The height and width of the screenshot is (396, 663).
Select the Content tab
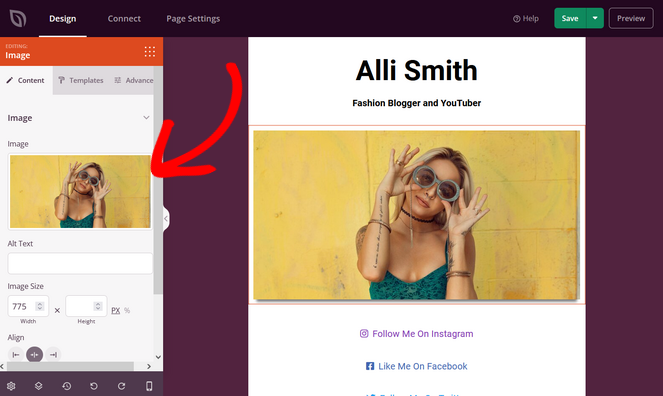26,80
